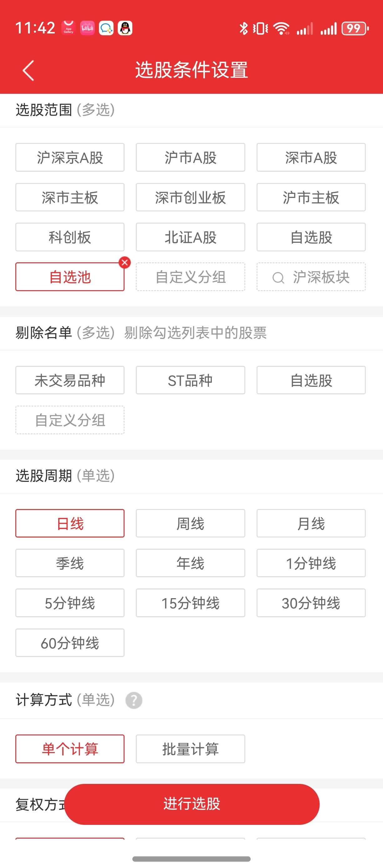
Task: Tap the help question mark icon
Action: click(134, 700)
